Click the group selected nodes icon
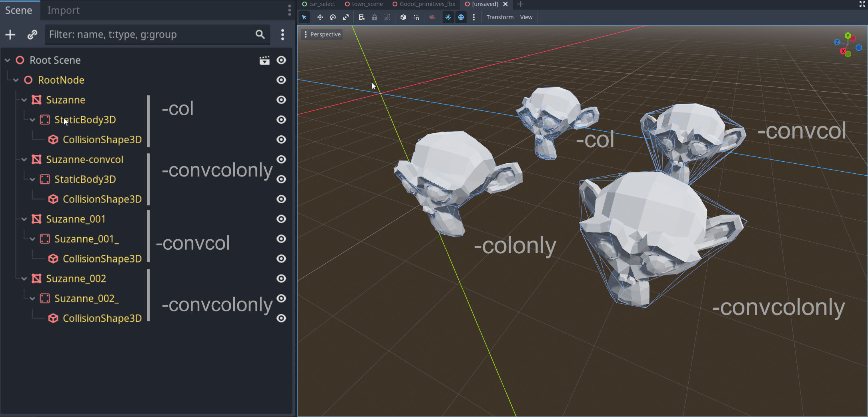Viewport: 868px width, 417px height. click(x=387, y=17)
